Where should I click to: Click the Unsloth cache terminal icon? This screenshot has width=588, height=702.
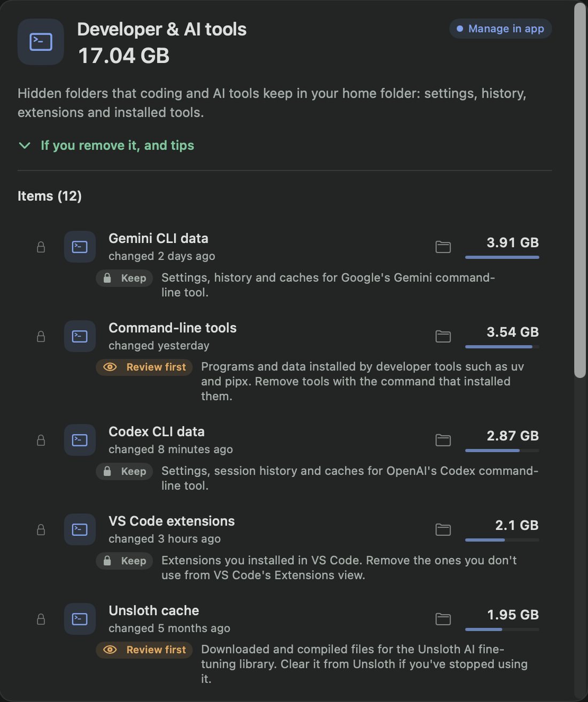(80, 619)
